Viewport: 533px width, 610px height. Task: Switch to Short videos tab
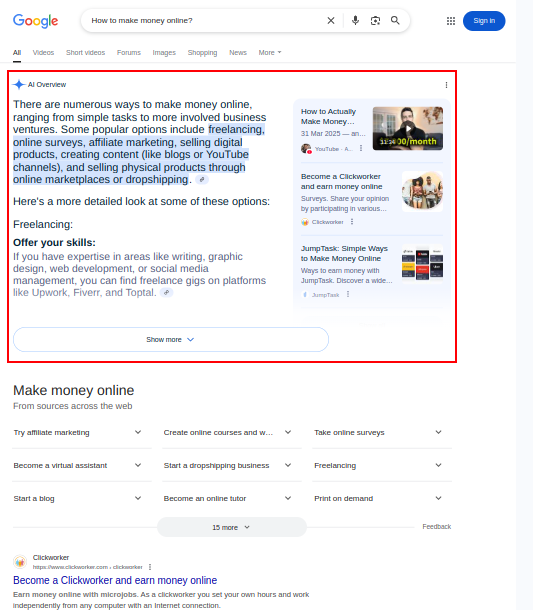(86, 53)
